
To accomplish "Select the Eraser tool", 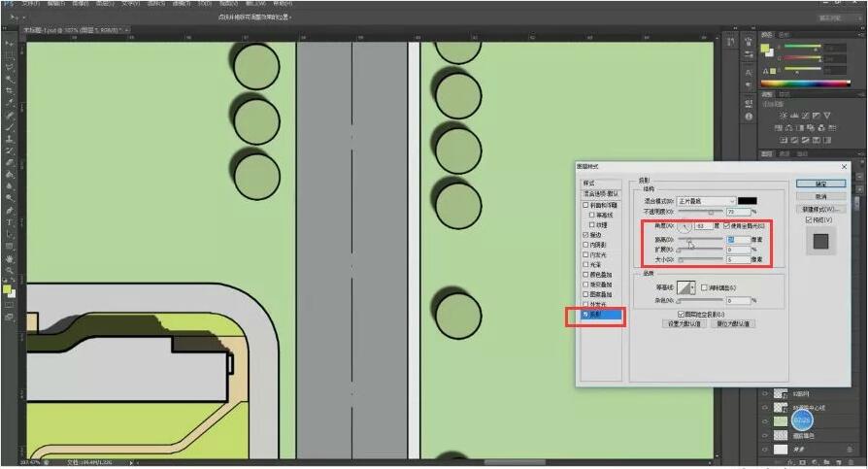I will click(10, 162).
